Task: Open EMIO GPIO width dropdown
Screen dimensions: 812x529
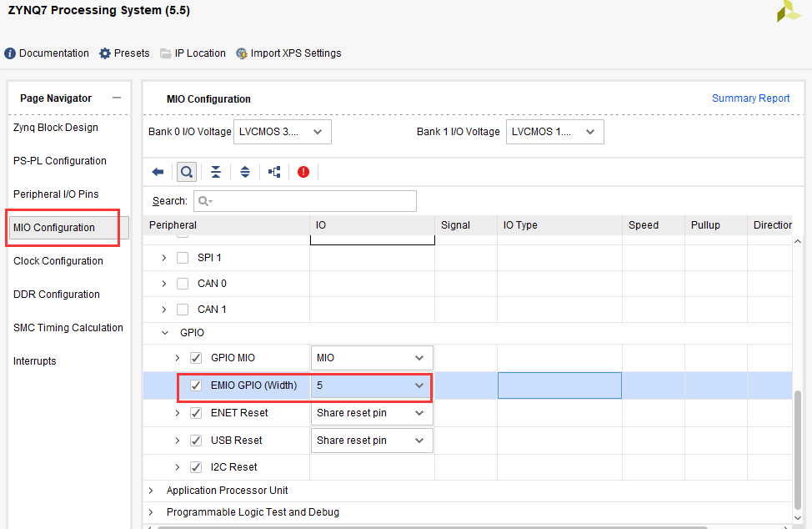Action: pos(372,385)
